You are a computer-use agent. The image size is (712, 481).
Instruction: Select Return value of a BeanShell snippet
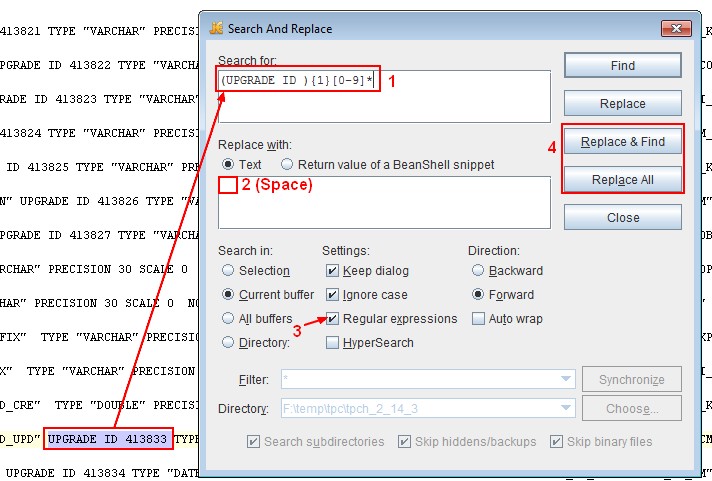click(x=288, y=164)
